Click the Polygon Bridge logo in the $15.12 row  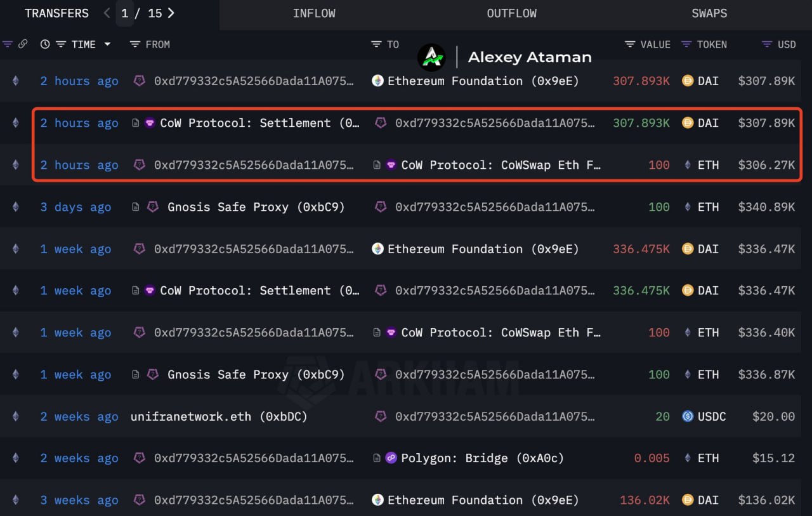click(391, 458)
